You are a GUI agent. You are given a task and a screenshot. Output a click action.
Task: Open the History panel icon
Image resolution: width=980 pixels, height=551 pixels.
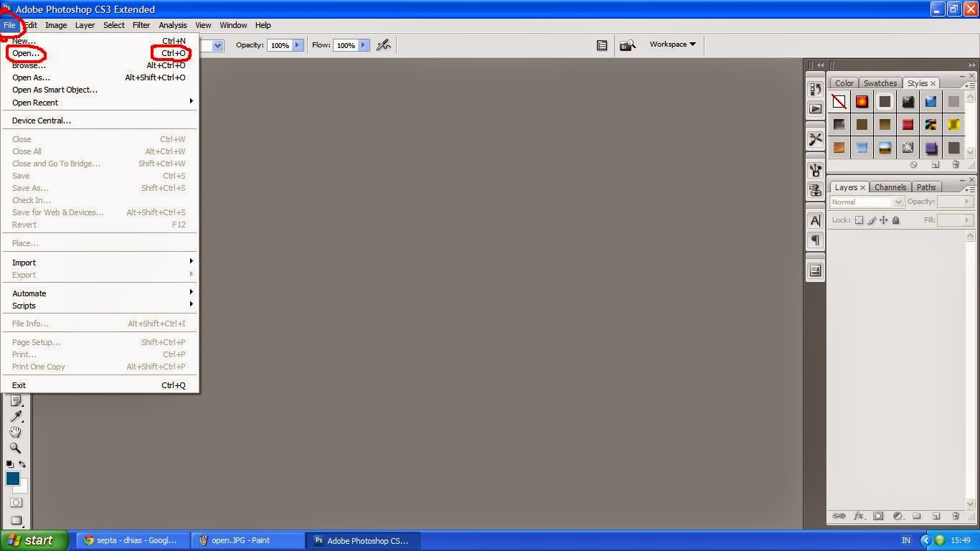(816, 89)
